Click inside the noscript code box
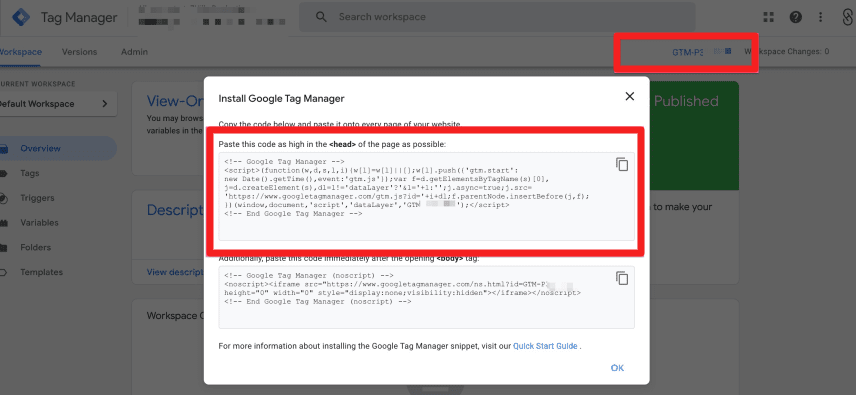Screen dimensions: 856x395 (427, 297)
